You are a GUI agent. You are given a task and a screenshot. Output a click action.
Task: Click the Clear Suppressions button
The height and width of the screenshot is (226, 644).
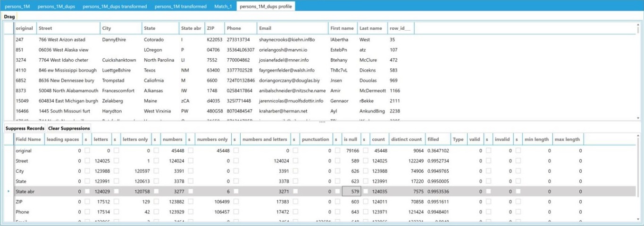coord(69,128)
